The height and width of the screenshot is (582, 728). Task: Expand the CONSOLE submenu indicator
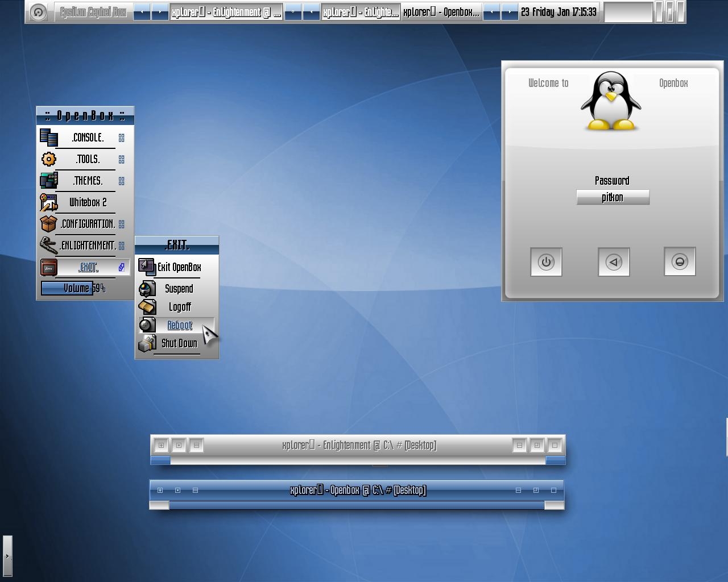(121, 138)
